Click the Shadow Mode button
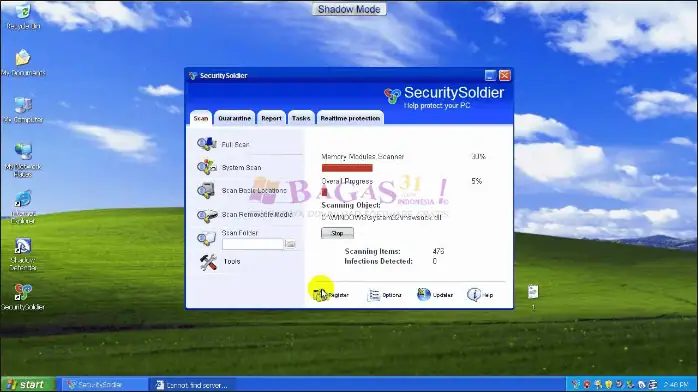This screenshot has width=698, height=392. 349,9
